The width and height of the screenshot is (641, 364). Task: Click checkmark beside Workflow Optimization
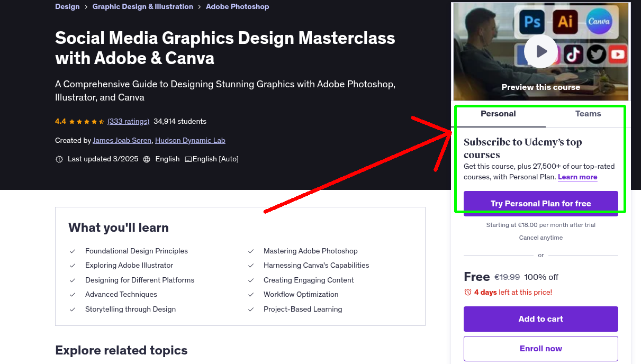click(251, 295)
